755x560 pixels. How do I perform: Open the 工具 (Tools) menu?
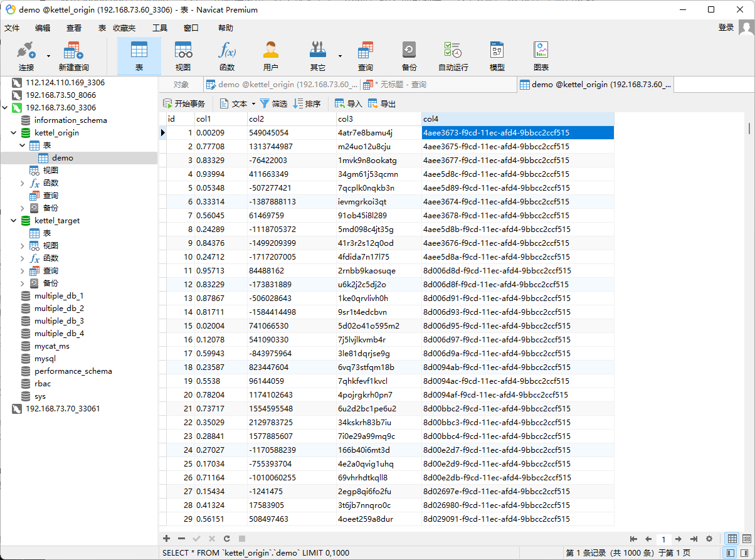click(160, 28)
